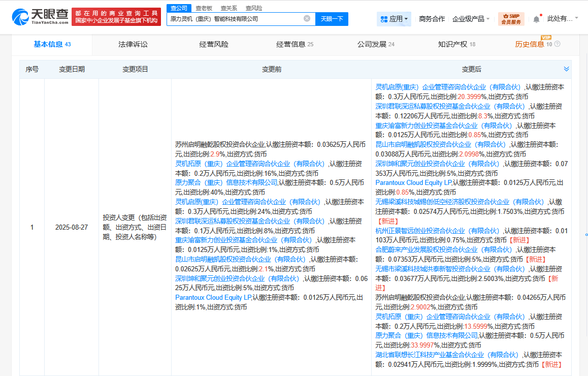Click the 天眼一下 search button
The width and height of the screenshot is (588, 376).
coord(332,18)
